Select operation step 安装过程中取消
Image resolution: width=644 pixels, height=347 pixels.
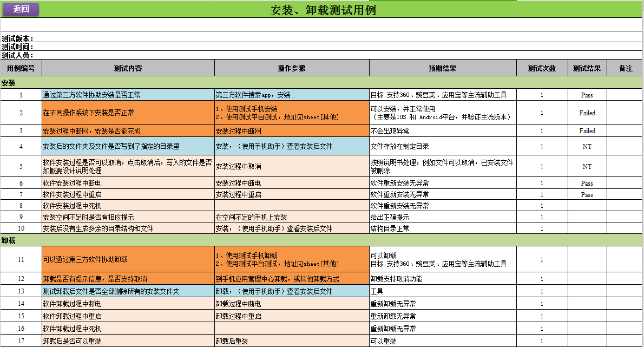click(x=292, y=166)
